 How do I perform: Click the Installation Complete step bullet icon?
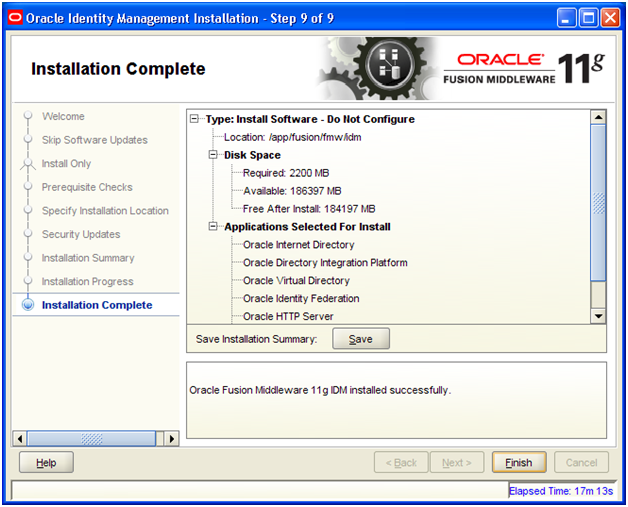(x=28, y=305)
